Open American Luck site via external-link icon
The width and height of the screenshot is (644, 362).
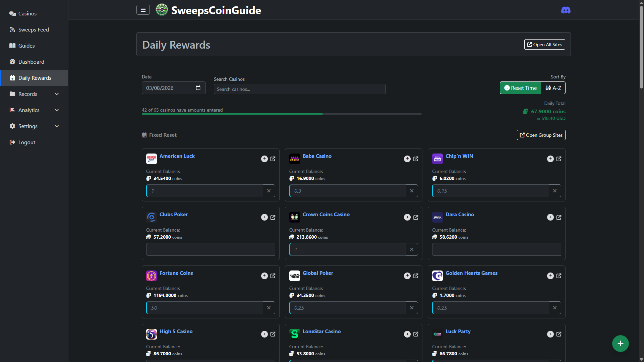273,159
